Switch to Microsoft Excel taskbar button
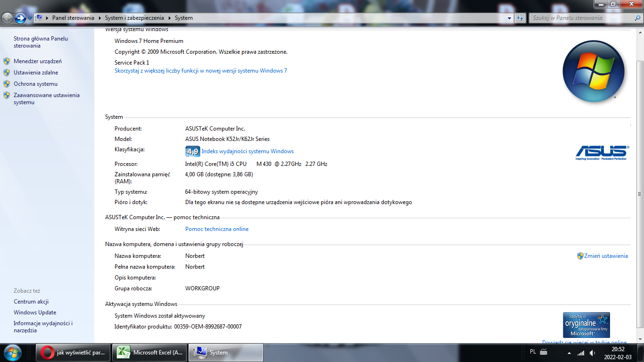The height and width of the screenshot is (362, 644). [149, 353]
